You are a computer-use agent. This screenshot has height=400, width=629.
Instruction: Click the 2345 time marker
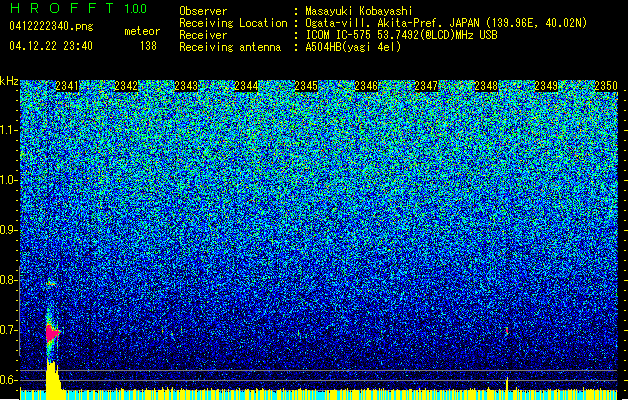(306, 86)
